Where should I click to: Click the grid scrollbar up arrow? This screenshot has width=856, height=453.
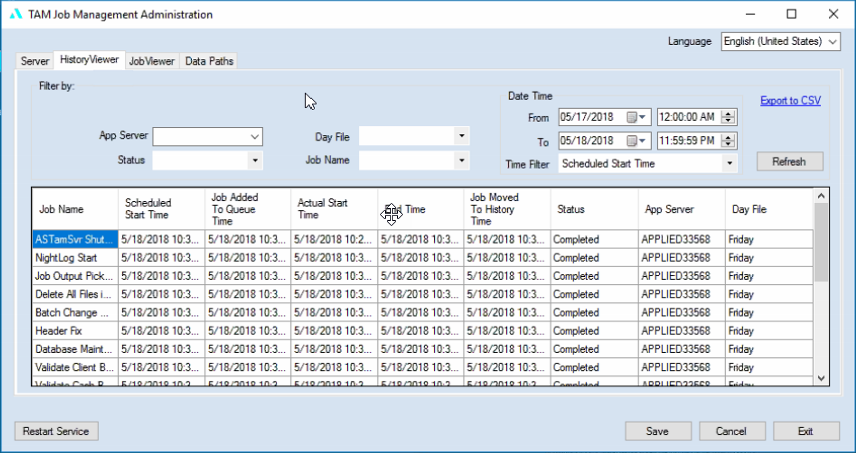[x=821, y=195]
